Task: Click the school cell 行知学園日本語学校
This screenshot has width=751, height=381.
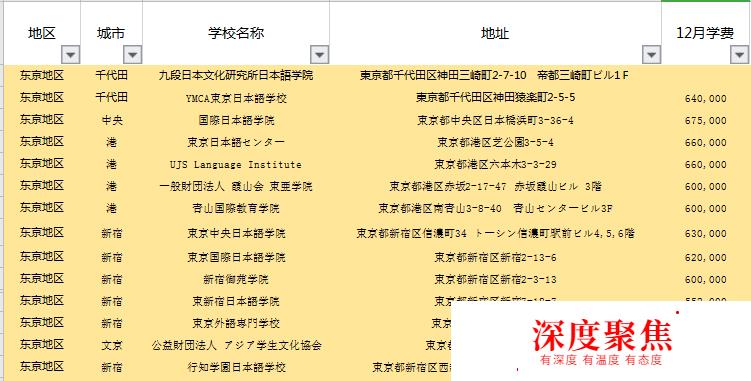Action: pos(236,368)
